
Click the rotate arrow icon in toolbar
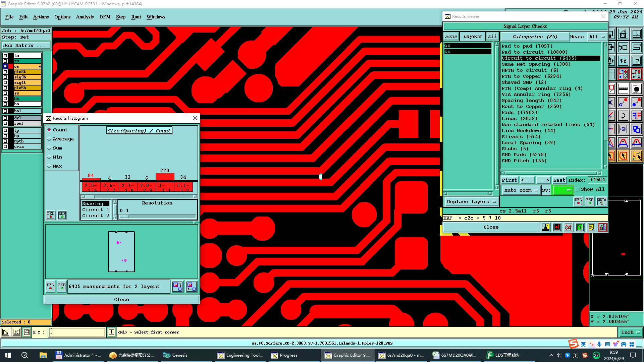click(x=623, y=116)
